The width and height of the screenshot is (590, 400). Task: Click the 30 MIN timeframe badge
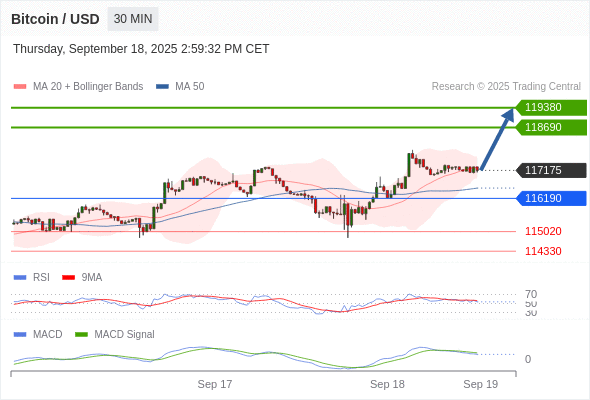pyautogui.click(x=133, y=19)
